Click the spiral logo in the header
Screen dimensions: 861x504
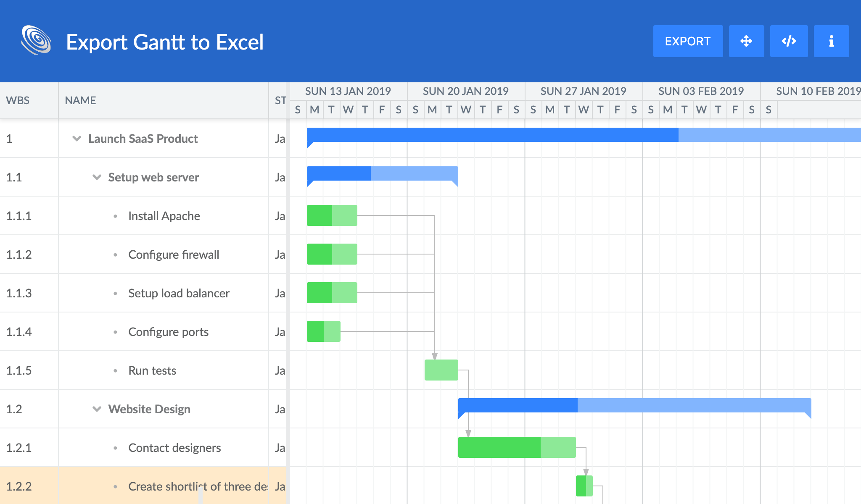pyautogui.click(x=36, y=41)
